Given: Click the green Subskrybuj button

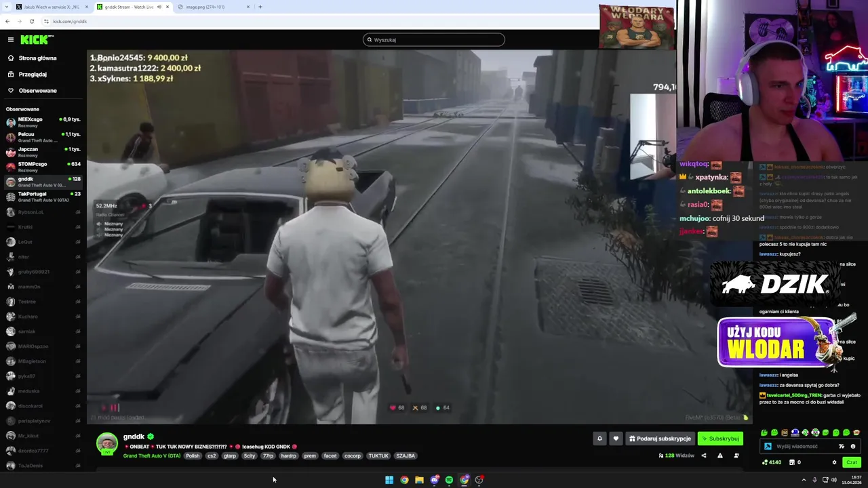Looking at the screenshot, I should pos(720,439).
